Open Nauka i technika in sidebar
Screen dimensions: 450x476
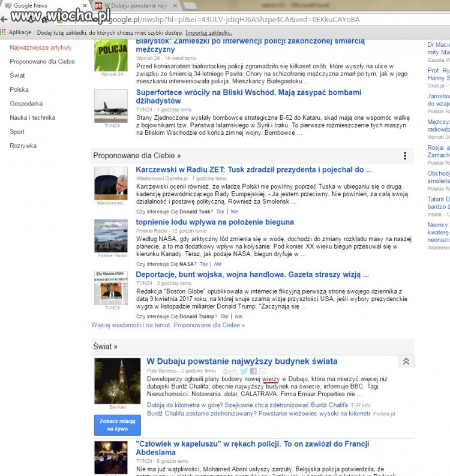32,118
